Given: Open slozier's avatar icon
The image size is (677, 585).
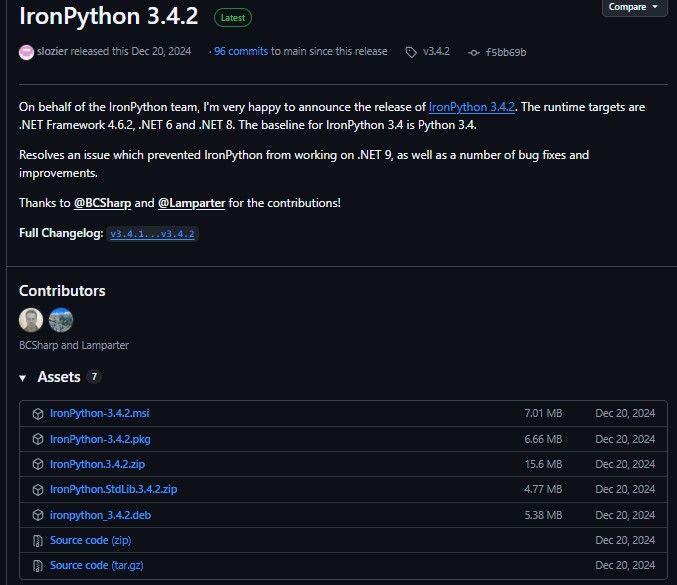Looking at the screenshot, I should [26, 52].
